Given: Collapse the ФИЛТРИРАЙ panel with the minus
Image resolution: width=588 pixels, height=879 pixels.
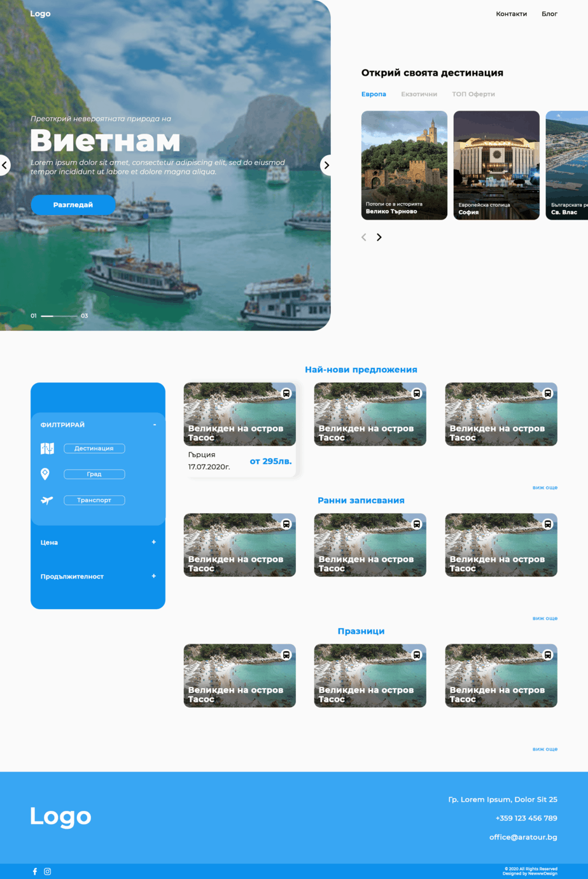Looking at the screenshot, I should (x=153, y=424).
